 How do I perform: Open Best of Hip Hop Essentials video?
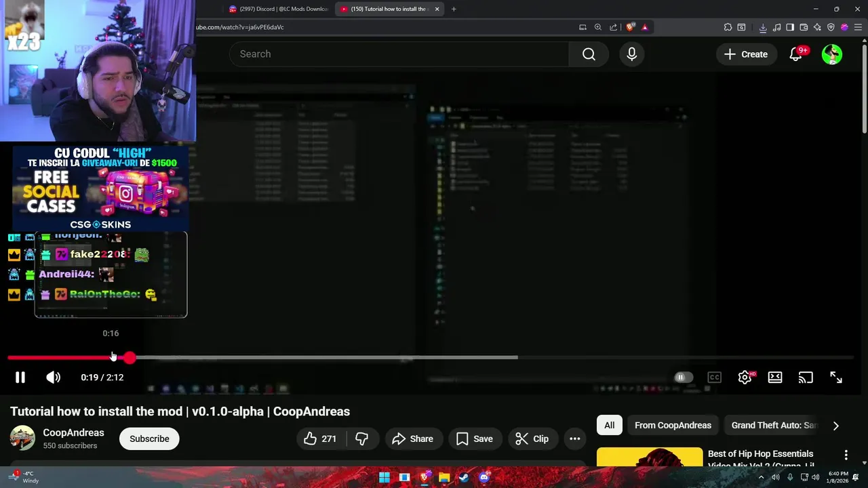760,460
